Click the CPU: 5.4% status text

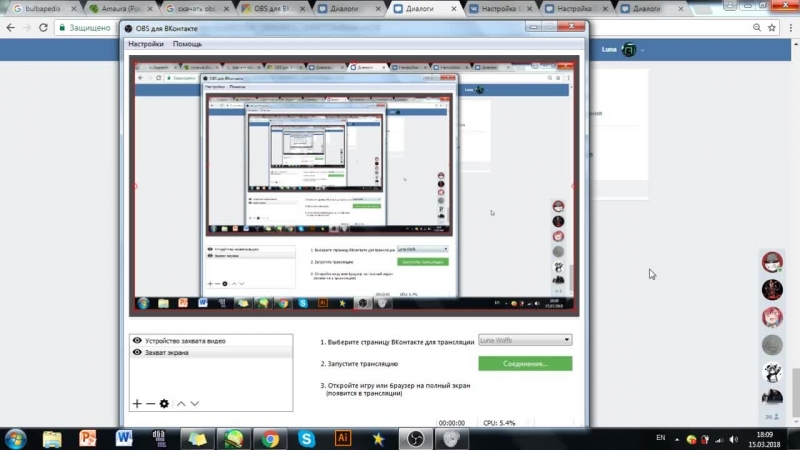[x=499, y=423]
